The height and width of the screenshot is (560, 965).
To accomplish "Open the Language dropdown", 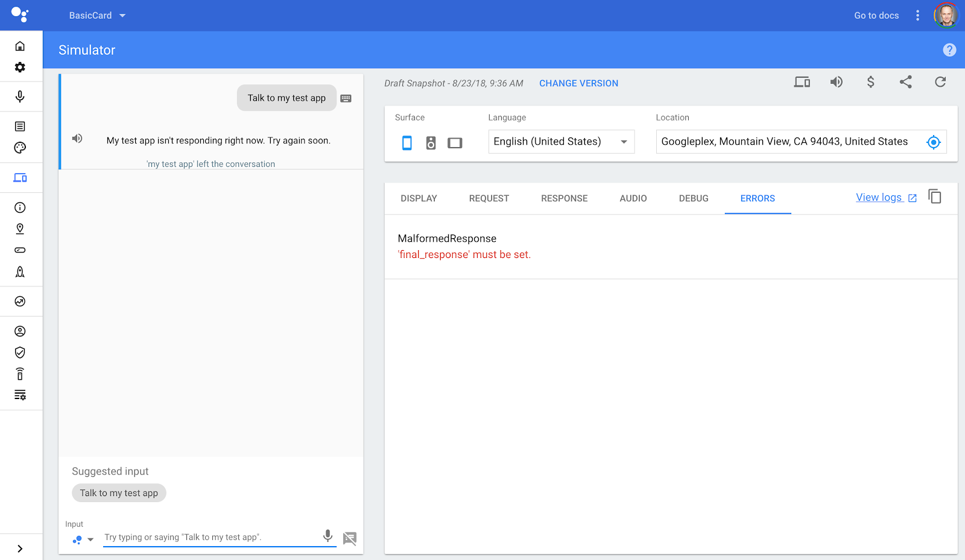I will [x=562, y=142].
